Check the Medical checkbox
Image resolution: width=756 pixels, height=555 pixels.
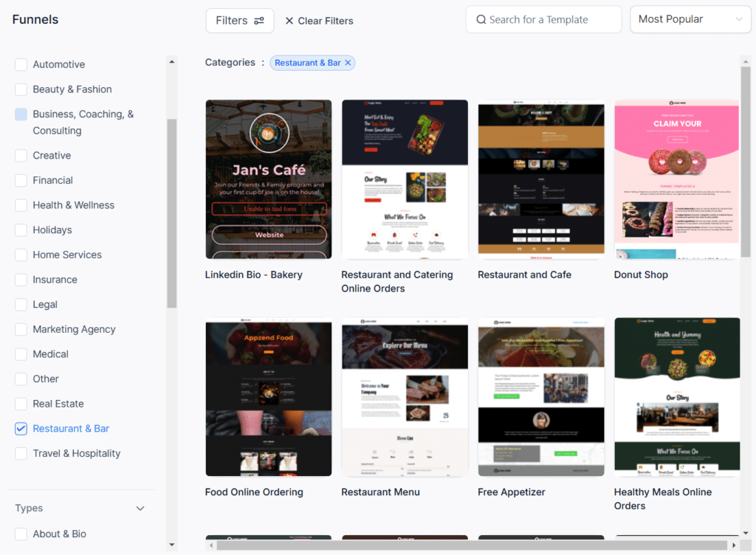[21, 354]
